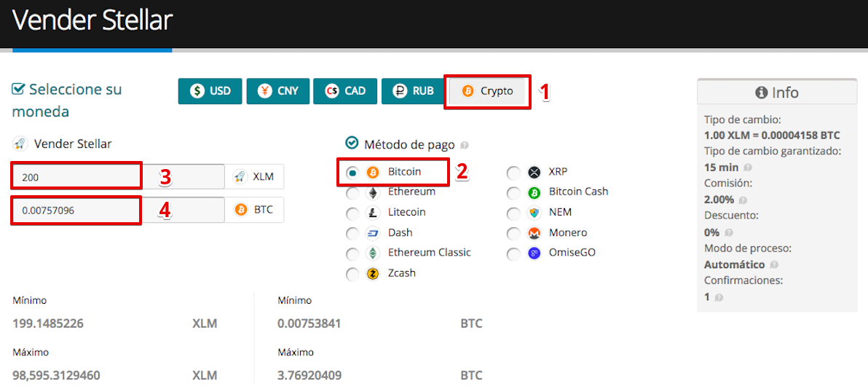Click the help icon beside Confirmaciones value 1

(x=719, y=298)
